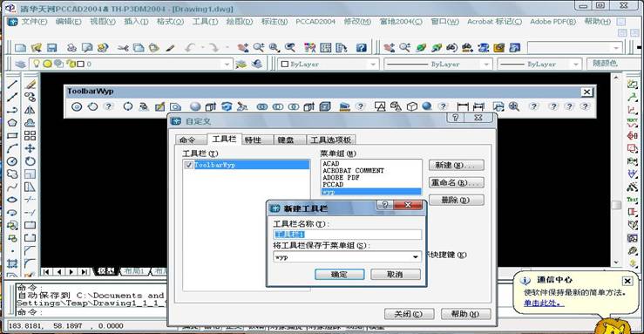Image resolution: width=644 pixels, height=334 pixels.
Task: Click the blue Help question-mark toolbar icon
Action: (x=361, y=48)
